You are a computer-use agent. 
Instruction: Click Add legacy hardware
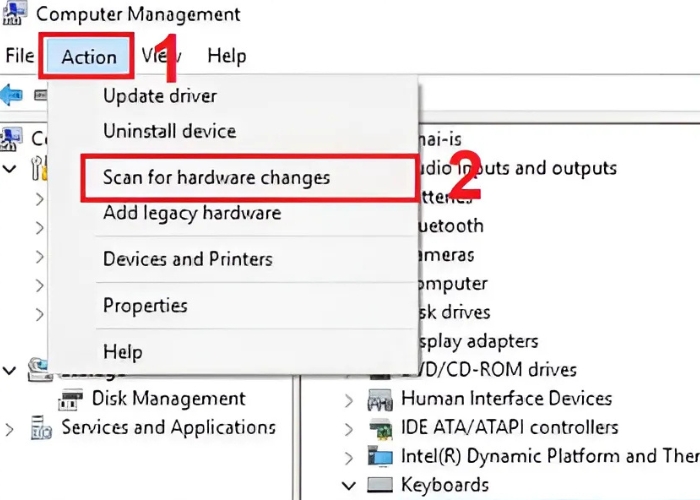click(x=192, y=213)
